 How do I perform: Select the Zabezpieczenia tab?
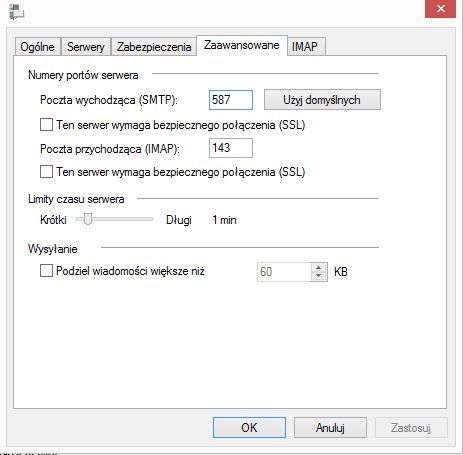click(x=154, y=47)
